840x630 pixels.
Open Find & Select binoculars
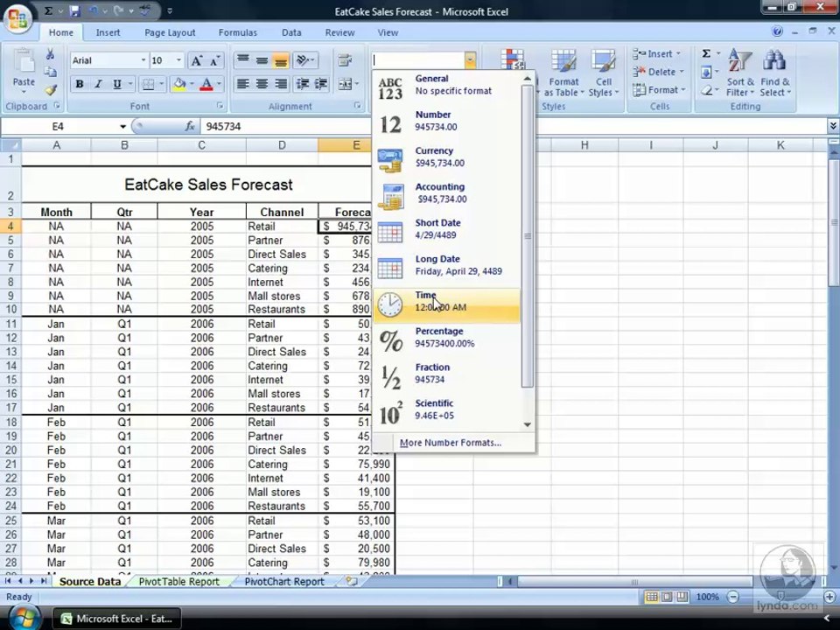pos(774,73)
